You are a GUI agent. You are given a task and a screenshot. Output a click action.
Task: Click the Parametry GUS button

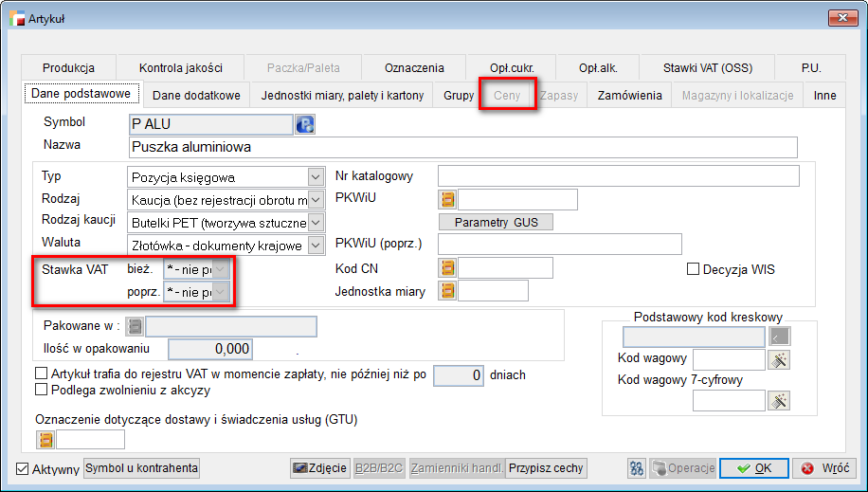click(x=495, y=222)
